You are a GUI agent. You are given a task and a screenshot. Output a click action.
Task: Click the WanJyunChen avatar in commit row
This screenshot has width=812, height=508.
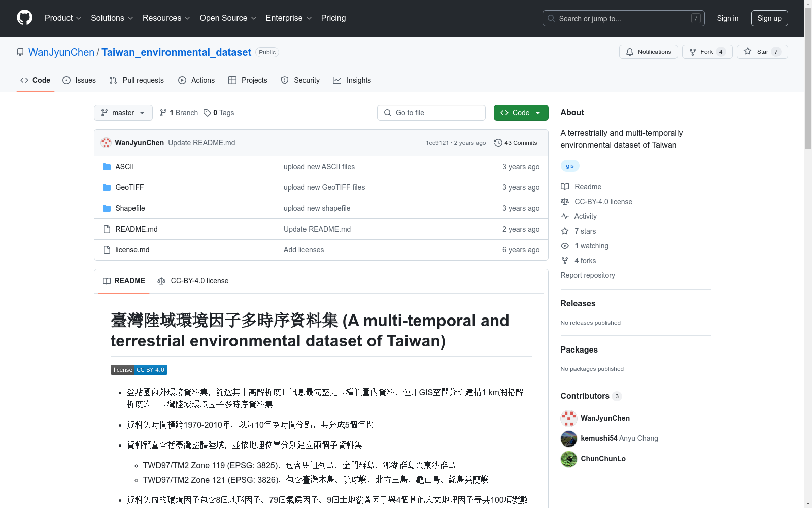pos(106,143)
